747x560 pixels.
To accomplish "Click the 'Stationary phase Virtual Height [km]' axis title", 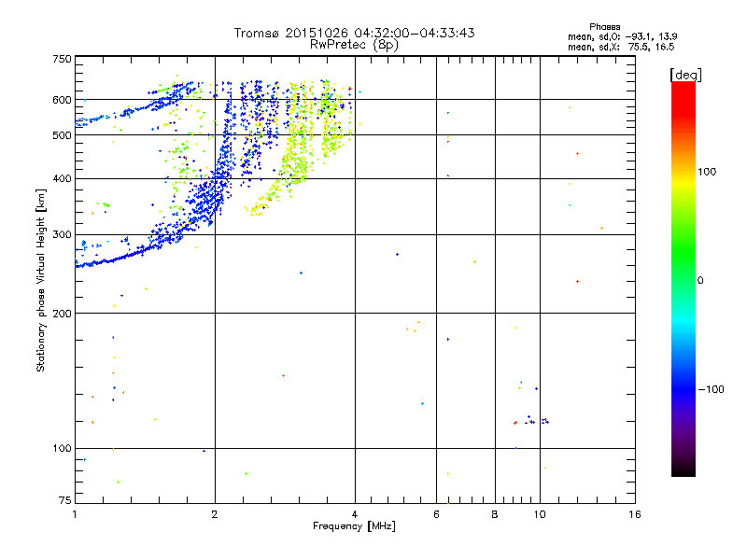I will 40,280.
